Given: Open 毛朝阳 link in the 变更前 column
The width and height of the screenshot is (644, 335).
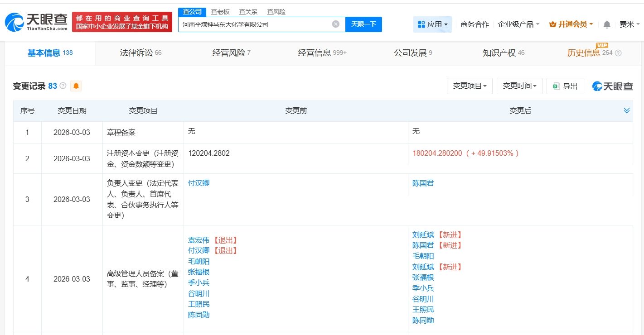Looking at the screenshot, I should 199,261.
